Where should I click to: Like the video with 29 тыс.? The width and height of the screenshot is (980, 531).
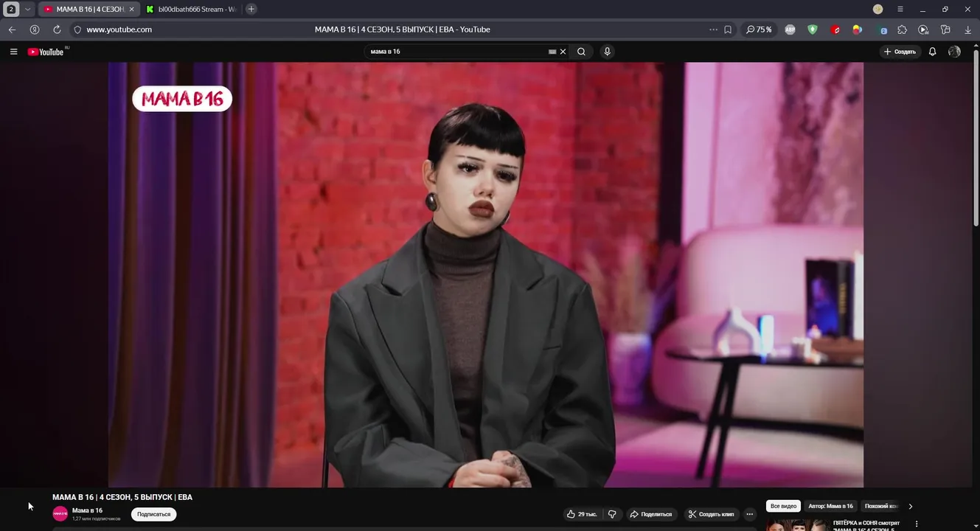pos(582,514)
